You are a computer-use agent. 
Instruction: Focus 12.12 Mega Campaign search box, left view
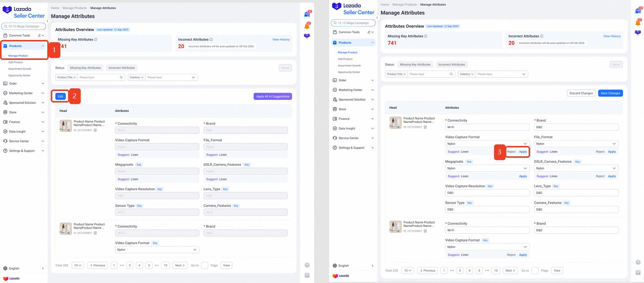23,26
